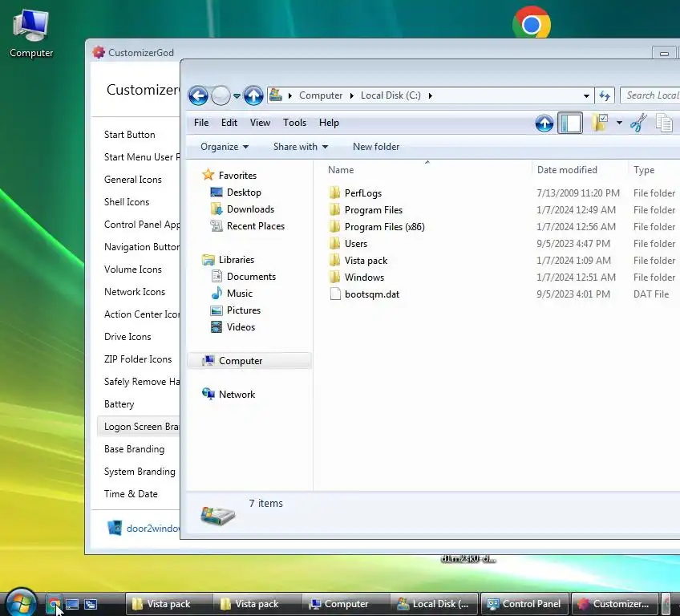Expand the address bar history dropdown

(586, 96)
